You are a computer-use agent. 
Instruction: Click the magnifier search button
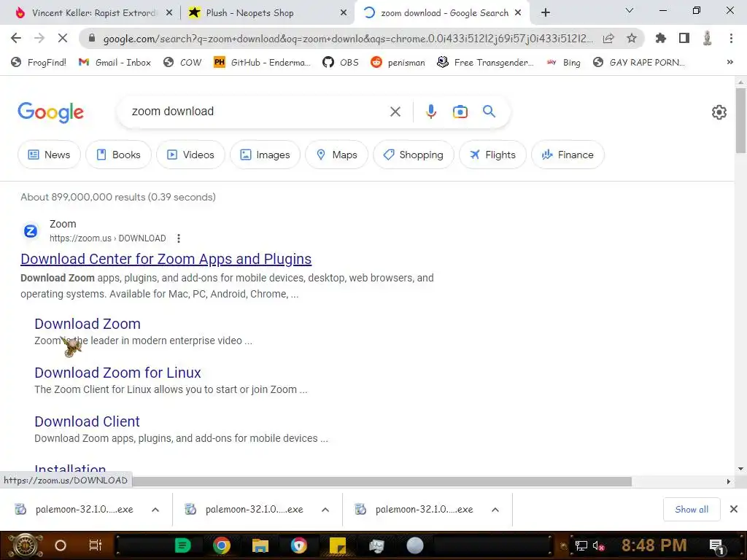point(489,112)
